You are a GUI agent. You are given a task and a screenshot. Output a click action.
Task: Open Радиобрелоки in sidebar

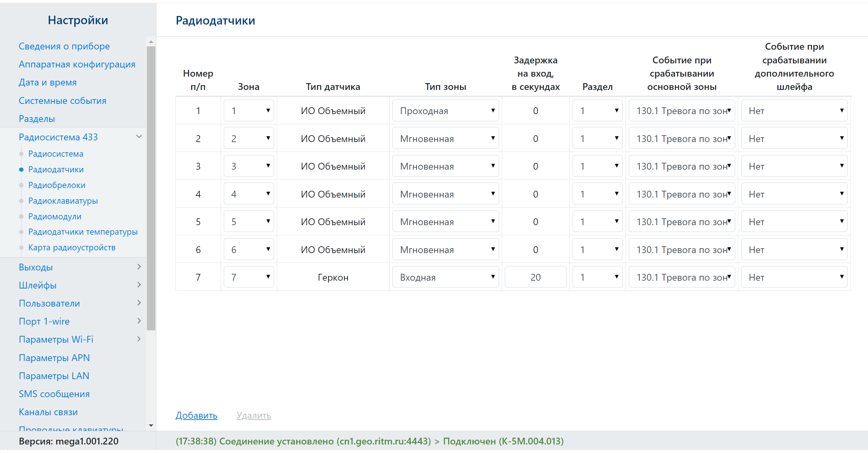pyautogui.click(x=57, y=185)
